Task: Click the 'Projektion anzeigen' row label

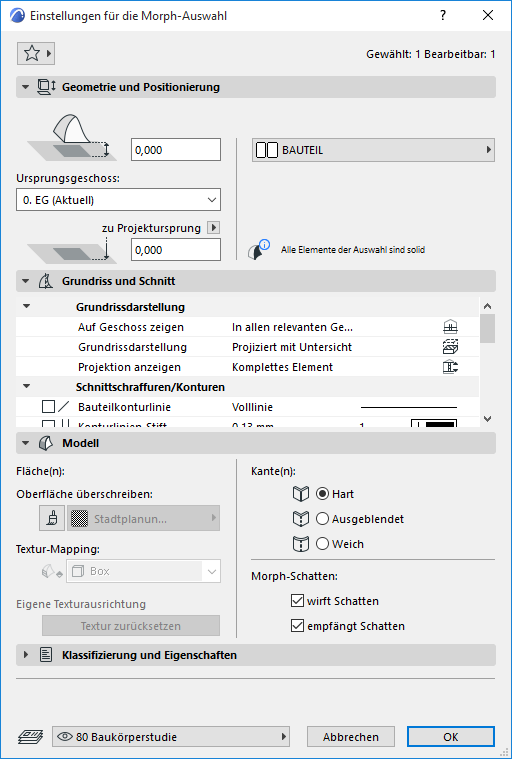Action: pos(129,367)
